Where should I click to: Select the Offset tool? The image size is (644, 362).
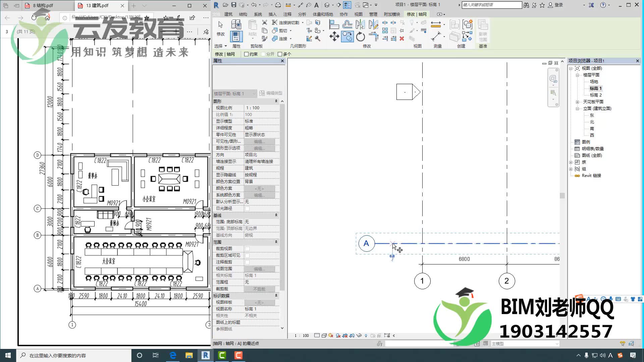pyautogui.click(x=347, y=24)
